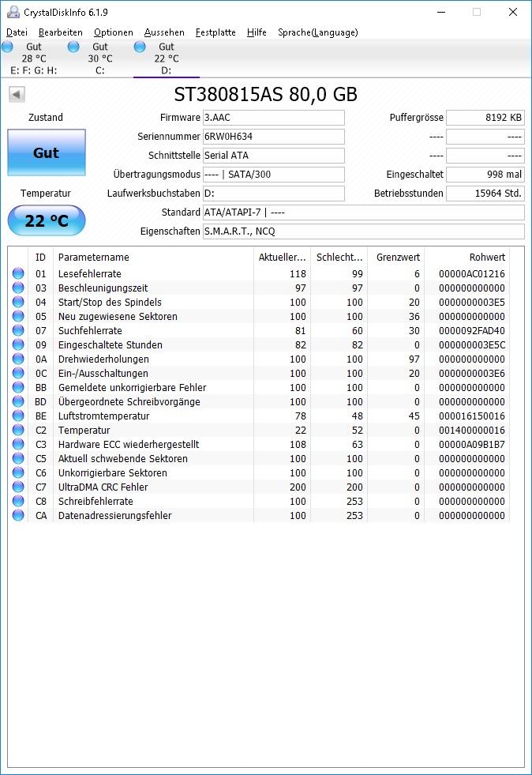532x775 pixels.
Task: Click the Betriebsstunden field 15964 Std.
Action: pyautogui.click(x=485, y=194)
